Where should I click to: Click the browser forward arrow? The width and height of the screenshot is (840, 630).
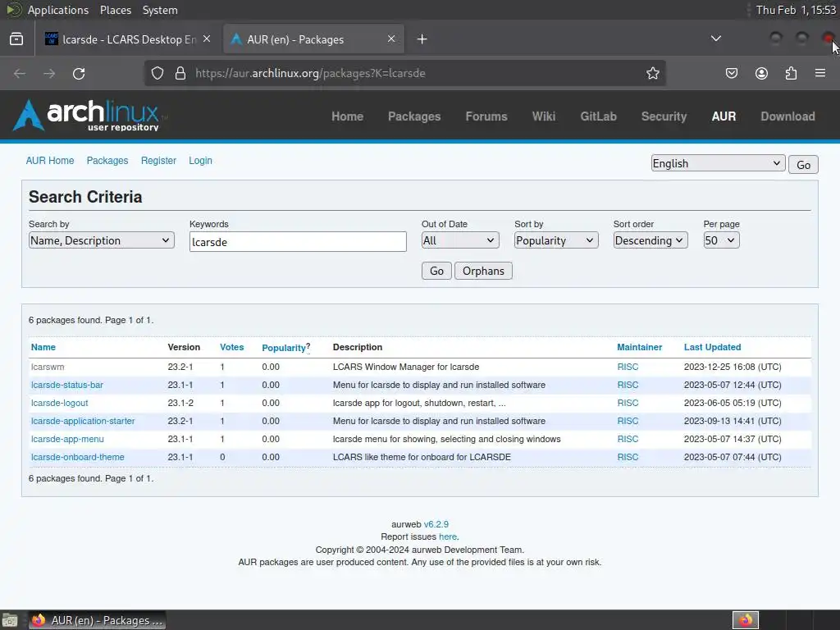pos(49,73)
